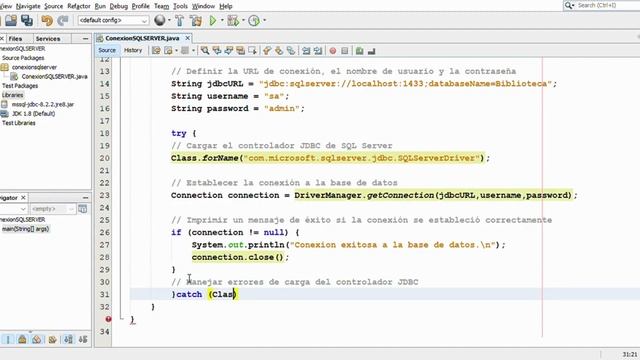640x360 pixels.
Task: Click the editor toolbar Find Selection icon
Action: 205,51
